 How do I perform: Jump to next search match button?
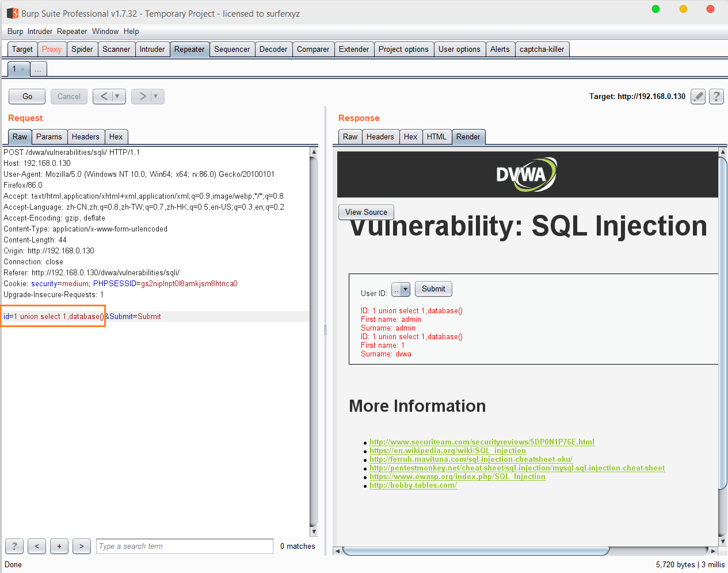pyautogui.click(x=82, y=546)
